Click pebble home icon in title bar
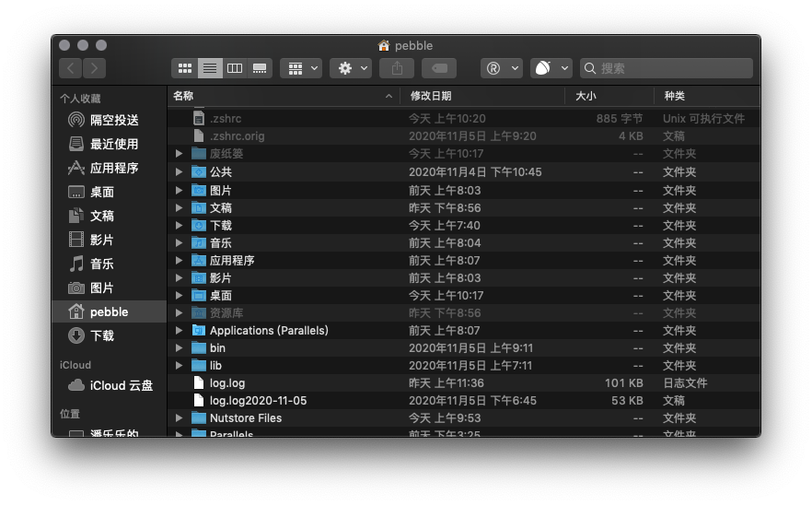Viewport: 812px width, 505px height. pyautogui.click(x=384, y=46)
